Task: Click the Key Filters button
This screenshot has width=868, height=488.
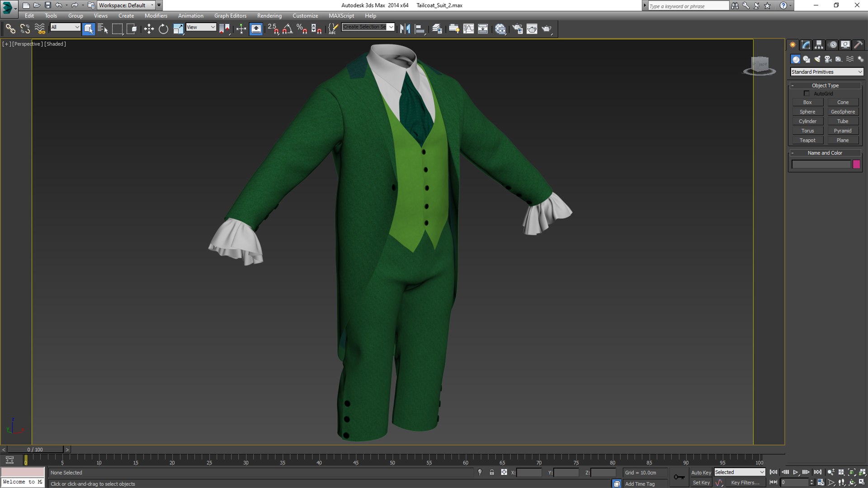Action: pos(745,483)
